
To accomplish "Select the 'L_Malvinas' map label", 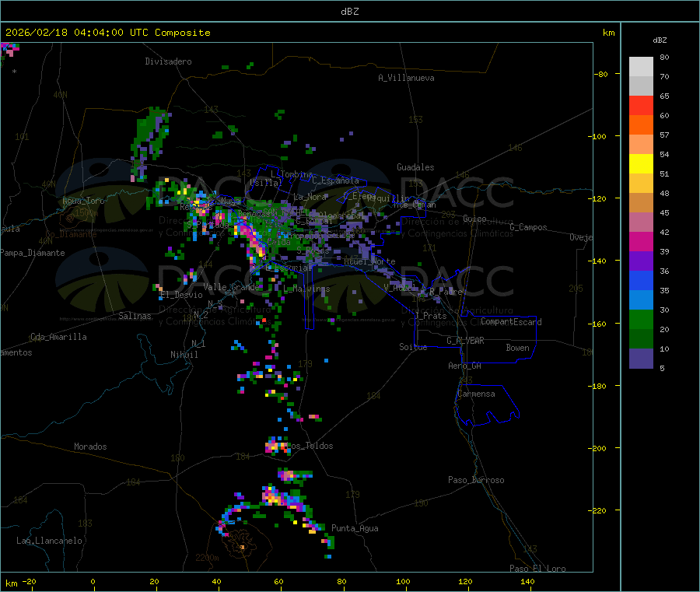I will [x=306, y=289].
